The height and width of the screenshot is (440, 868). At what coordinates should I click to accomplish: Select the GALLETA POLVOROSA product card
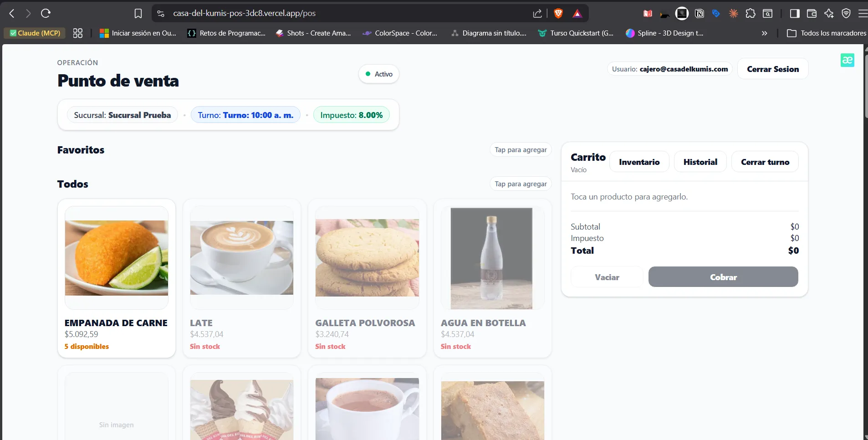[367, 278]
